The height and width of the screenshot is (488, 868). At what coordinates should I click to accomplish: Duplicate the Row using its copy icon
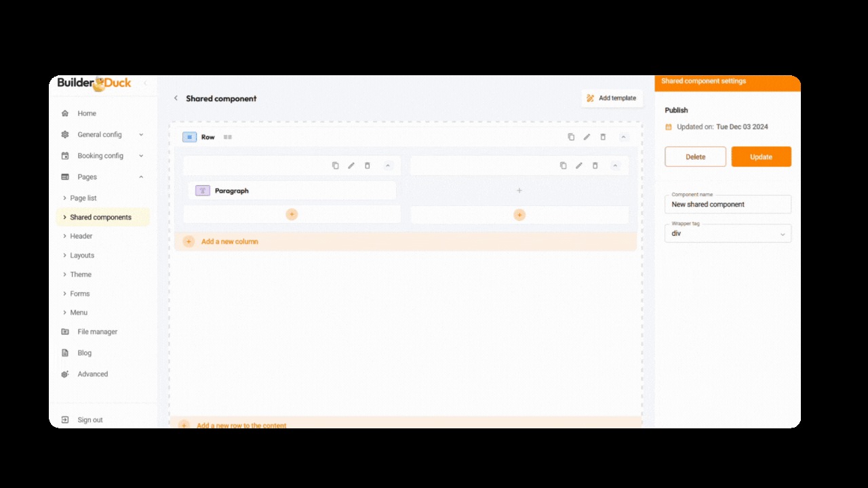[x=571, y=137]
